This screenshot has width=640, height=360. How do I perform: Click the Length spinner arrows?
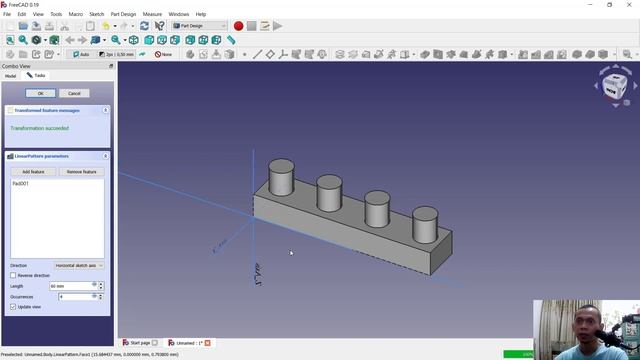pos(101,286)
